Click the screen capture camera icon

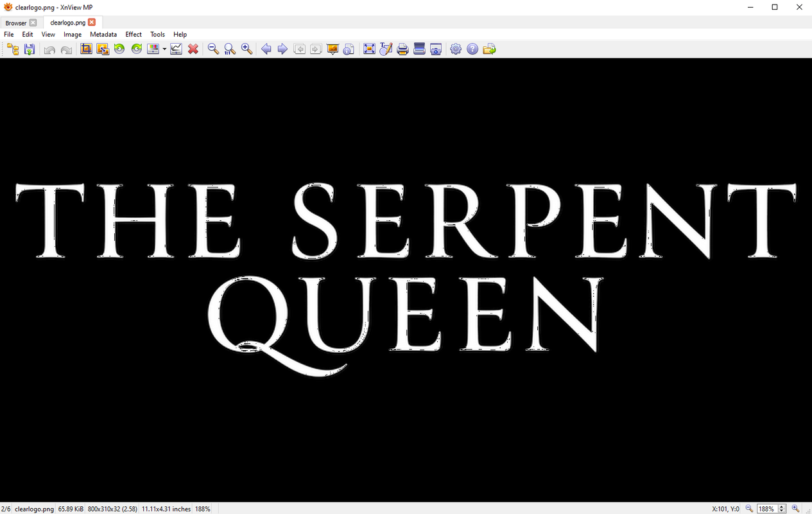(436, 49)
